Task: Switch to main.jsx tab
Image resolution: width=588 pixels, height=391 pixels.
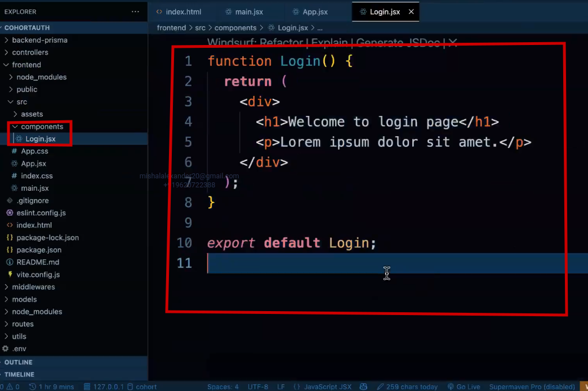Action: 244,12
